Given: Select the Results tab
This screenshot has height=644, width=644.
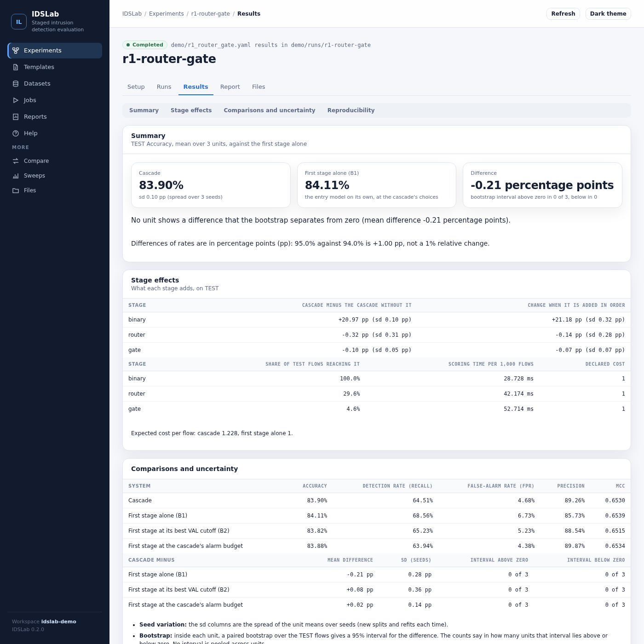Looking at the screenshot, I should 196,87.
